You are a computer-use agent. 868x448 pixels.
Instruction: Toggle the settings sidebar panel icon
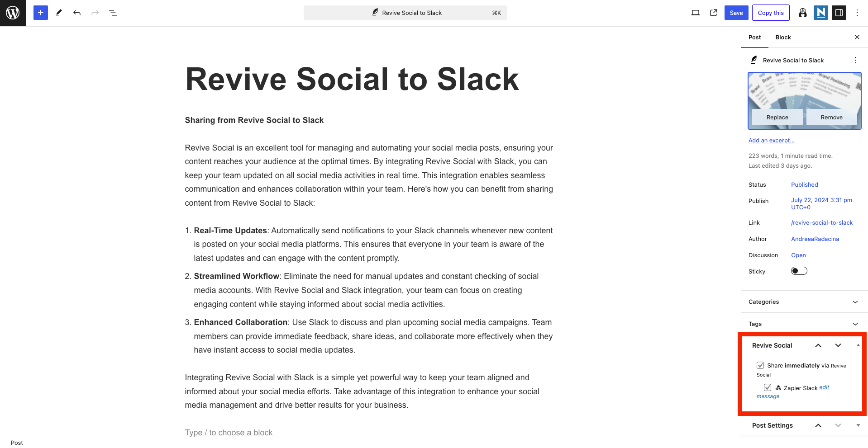[839, 13]
